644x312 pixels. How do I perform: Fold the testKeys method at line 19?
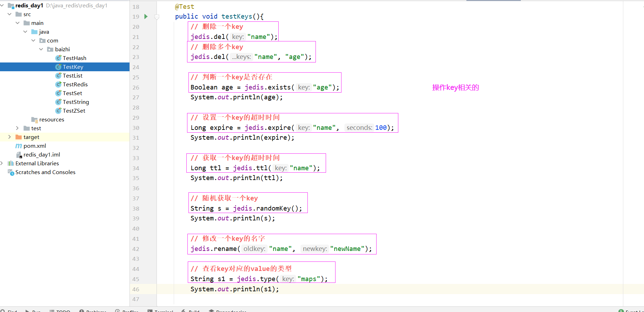157,16
